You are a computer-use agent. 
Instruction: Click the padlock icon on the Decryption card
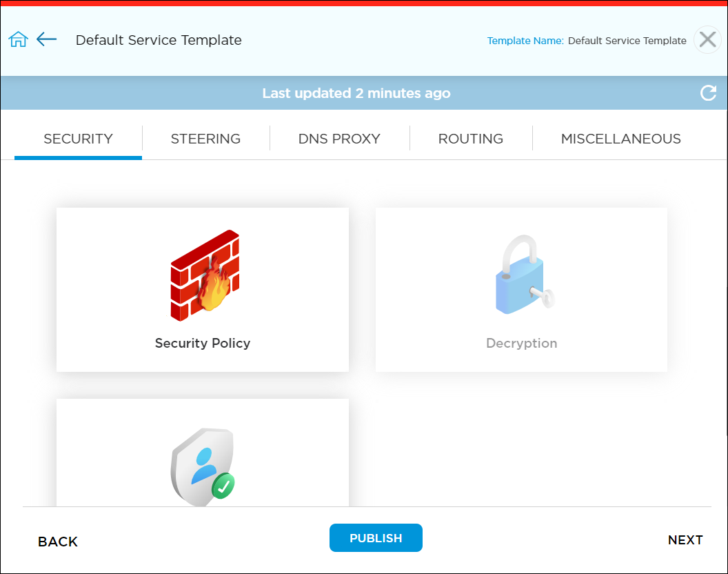coord(521,274)
